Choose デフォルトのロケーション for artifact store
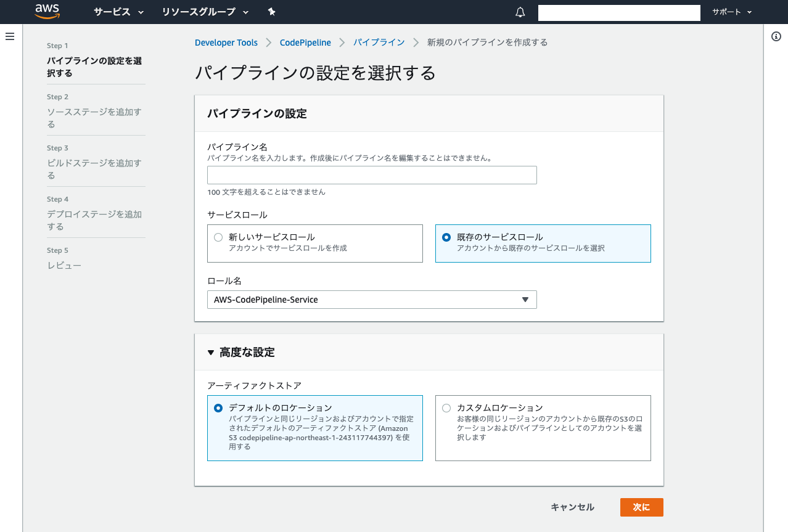Viewport: 788px width, 532px height. point(218,407)
